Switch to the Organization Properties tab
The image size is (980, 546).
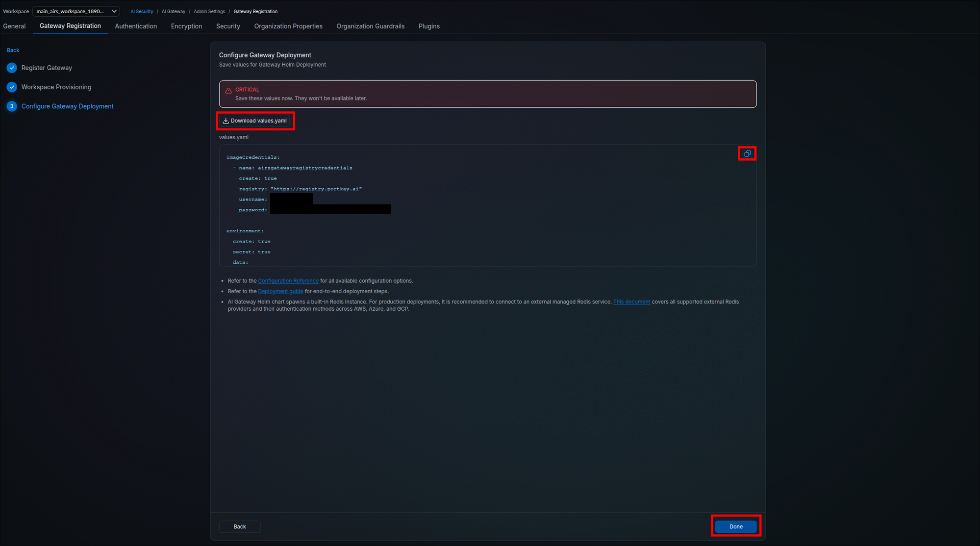[288, 26]
